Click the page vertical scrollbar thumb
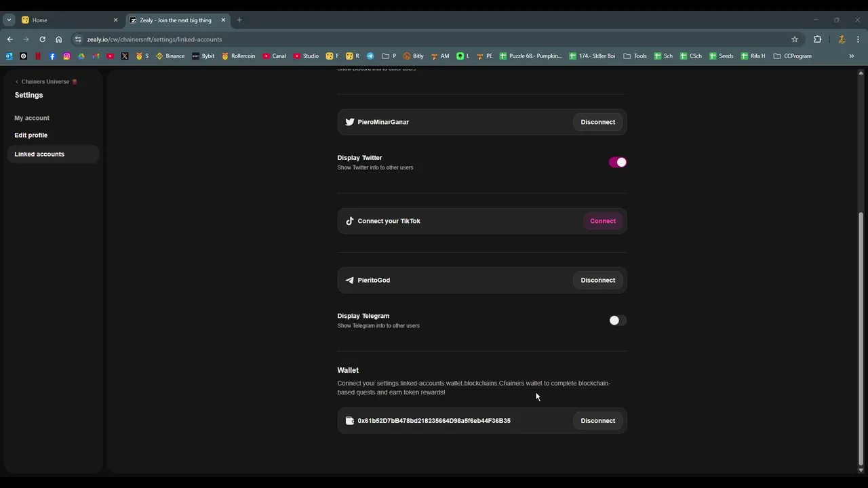Viewport: 868px width, 488px height. click(x=861, y=339)
